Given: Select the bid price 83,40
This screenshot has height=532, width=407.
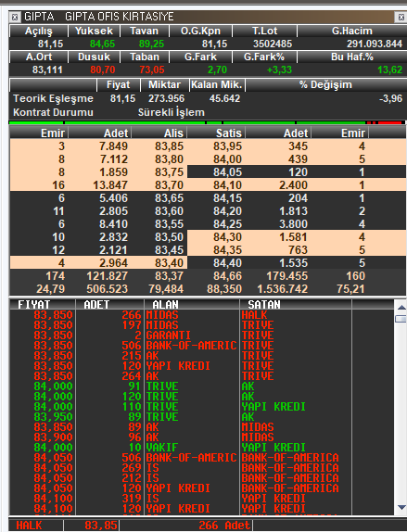Looking at the screenshot, I should click(x=169, y=263).
